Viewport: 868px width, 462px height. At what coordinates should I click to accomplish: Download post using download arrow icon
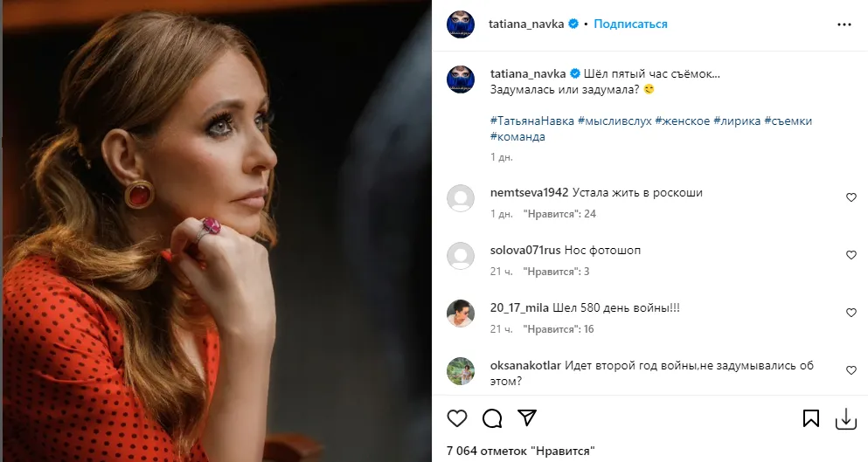click(845, 419)
